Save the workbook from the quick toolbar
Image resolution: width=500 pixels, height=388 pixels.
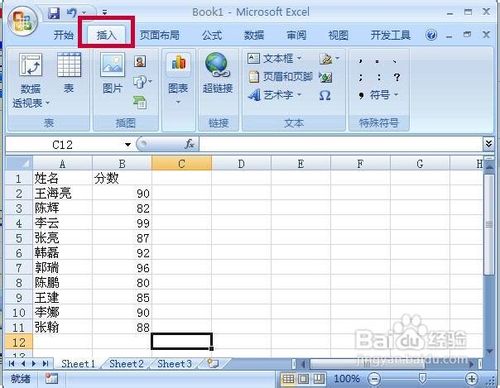pyautogui.click(x=54, y=13)
